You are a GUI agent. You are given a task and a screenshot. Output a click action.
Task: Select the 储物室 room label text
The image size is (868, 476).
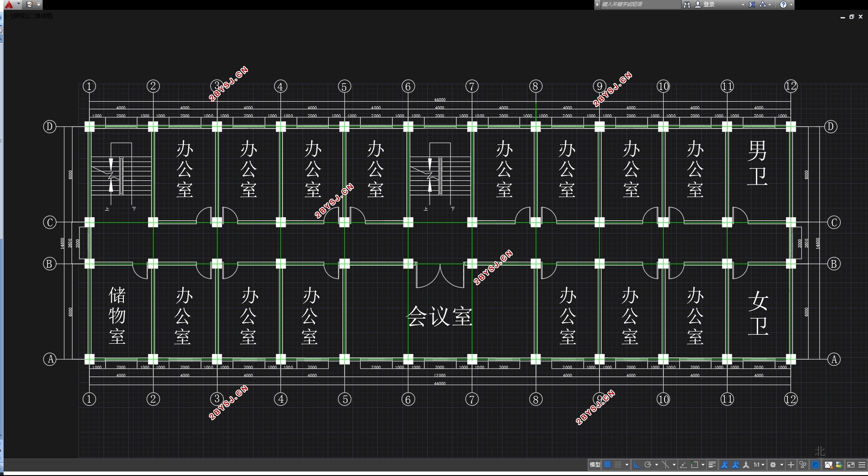coord(117,316)
